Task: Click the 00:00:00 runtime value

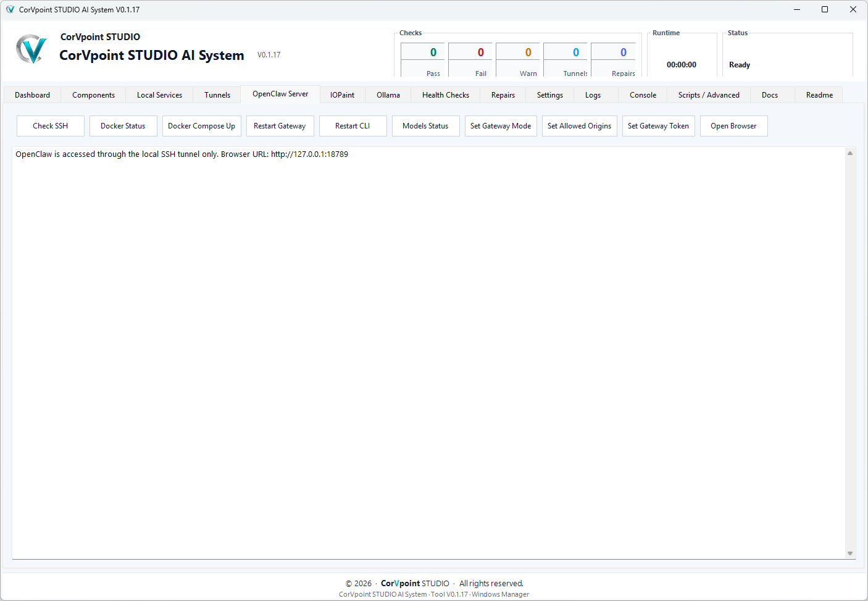Action: tap(682, 65)
